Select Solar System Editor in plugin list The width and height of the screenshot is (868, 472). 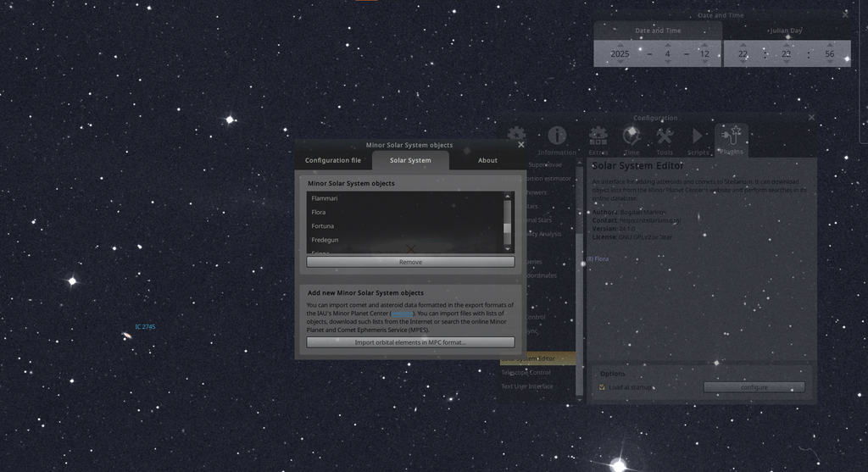(537, 358)
